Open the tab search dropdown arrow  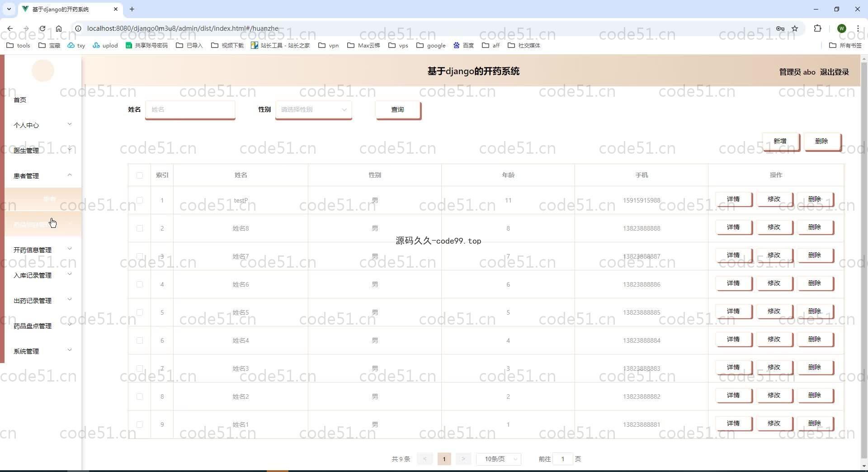(x=9, y=9)
